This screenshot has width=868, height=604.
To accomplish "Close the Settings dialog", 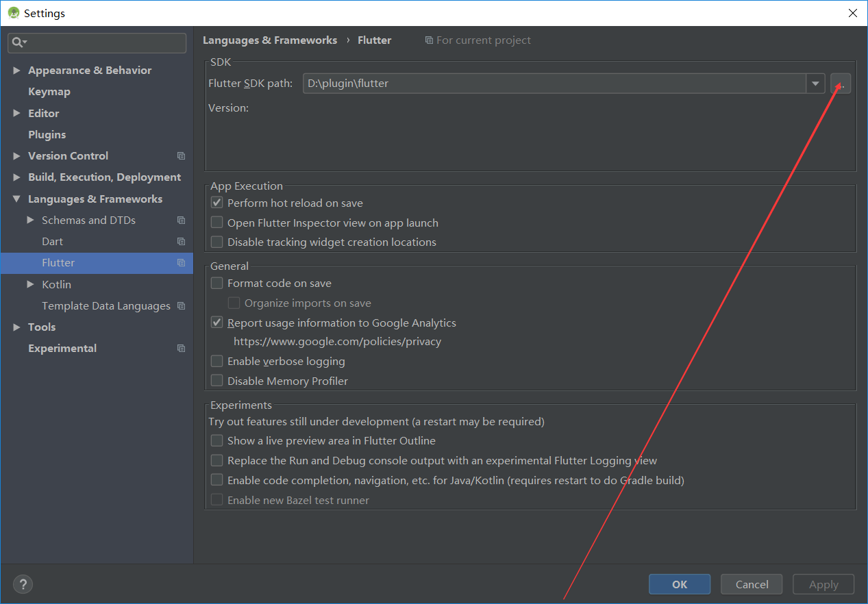I will [x=852, y=13].
